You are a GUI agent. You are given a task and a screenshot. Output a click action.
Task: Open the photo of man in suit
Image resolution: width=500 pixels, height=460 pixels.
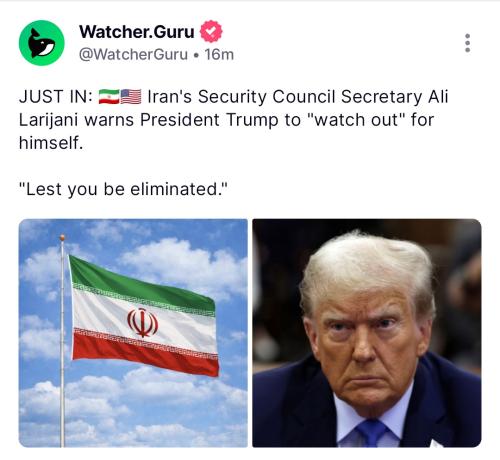[x=367, y=333]
